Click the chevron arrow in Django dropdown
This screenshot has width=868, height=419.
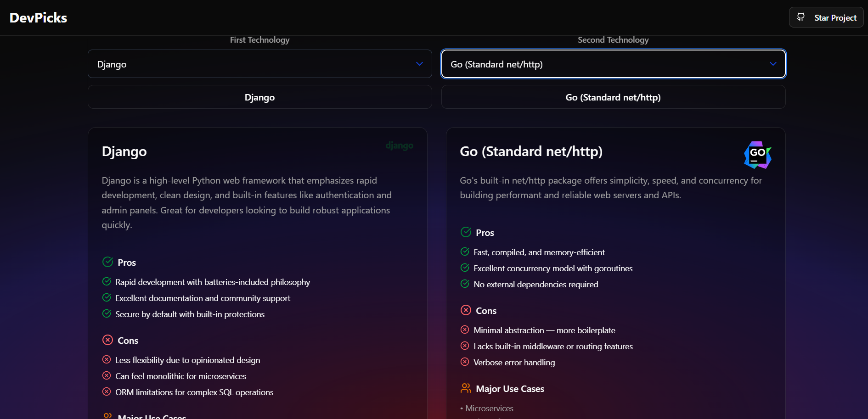pyautogui.click(x=419, y=64)
